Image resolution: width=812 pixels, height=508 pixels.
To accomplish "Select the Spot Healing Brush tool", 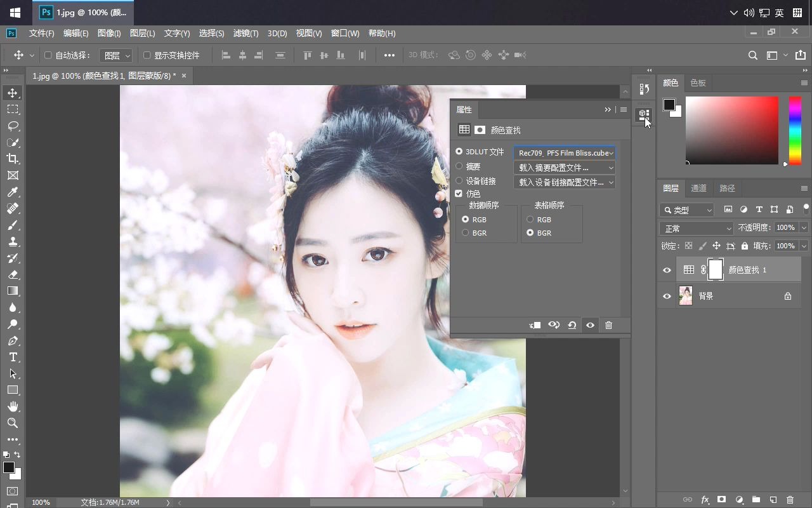I will 13,208.
